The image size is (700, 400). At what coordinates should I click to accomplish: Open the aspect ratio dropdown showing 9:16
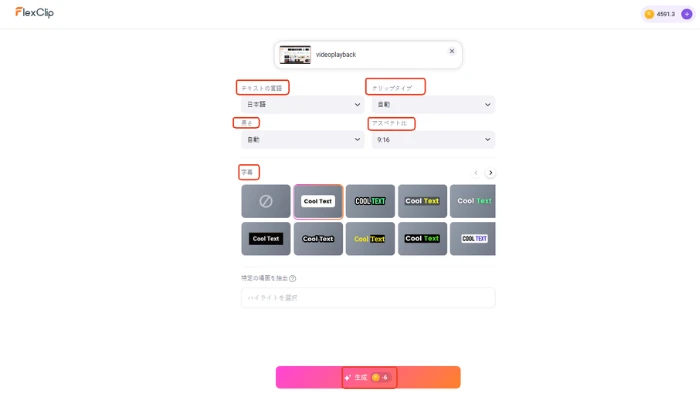point(433,140)
